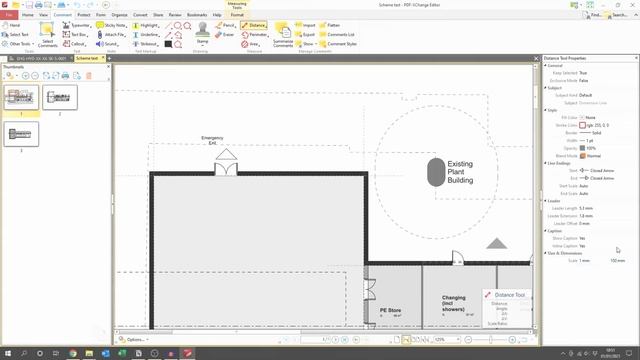Collapse the General properties section
640x360 pixels.
point(546,65)
